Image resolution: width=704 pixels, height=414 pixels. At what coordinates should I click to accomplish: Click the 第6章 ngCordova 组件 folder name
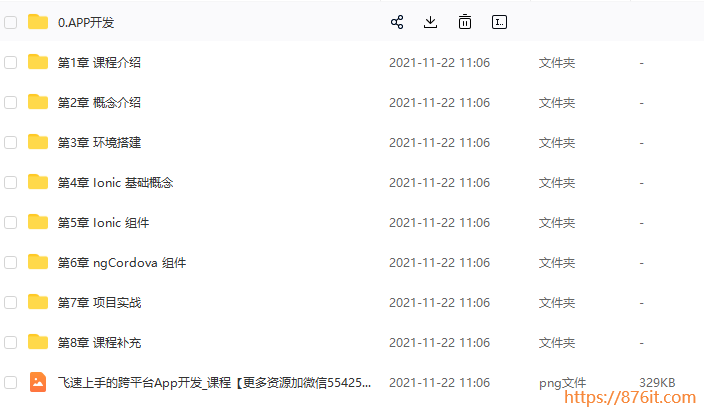point(122,263)
